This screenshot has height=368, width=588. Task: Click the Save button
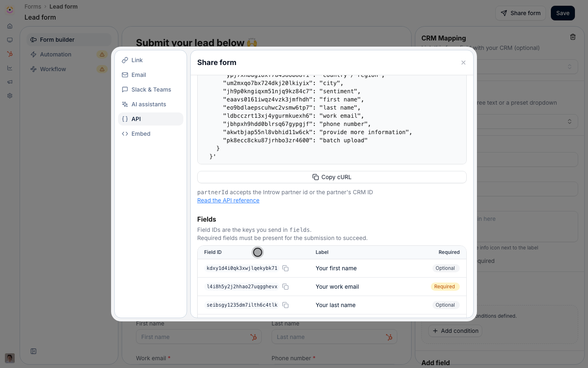pos(563,13)
